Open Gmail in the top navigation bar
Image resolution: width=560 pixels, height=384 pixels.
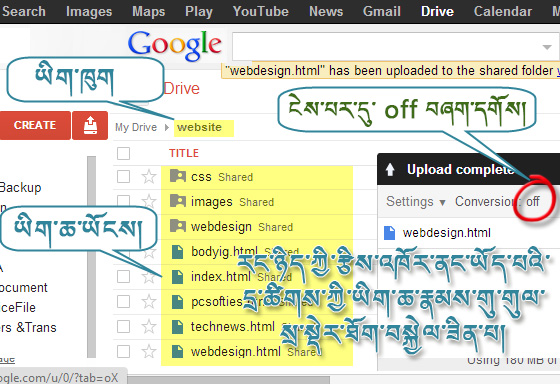(382, 11)
